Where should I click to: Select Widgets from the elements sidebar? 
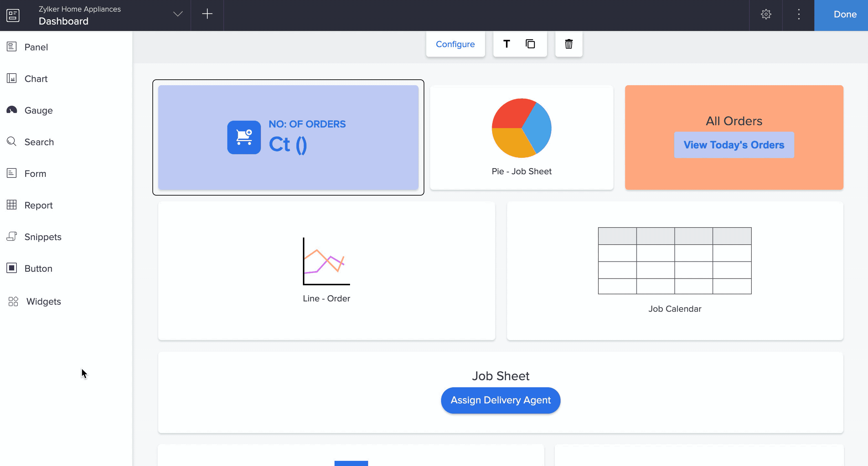(44, 301)
